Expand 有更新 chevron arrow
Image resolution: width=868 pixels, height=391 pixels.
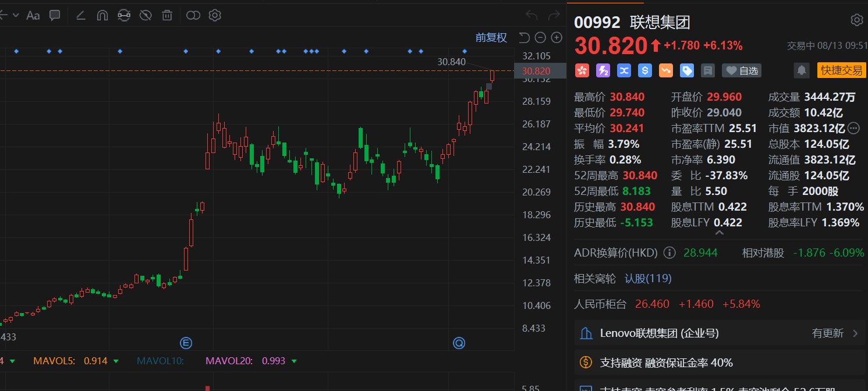click(855, 333)
